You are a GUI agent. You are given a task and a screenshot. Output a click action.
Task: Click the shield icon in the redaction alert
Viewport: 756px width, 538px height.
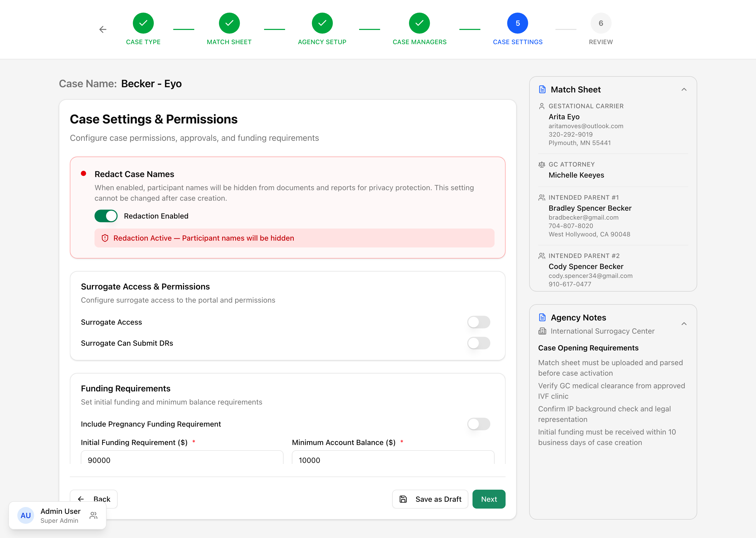tap(105, 238)
